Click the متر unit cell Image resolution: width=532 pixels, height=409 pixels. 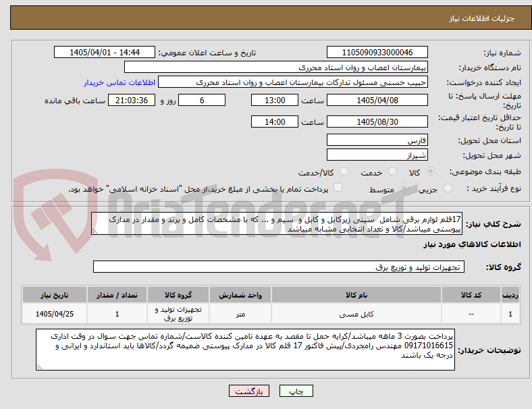[x=240, y=314]
